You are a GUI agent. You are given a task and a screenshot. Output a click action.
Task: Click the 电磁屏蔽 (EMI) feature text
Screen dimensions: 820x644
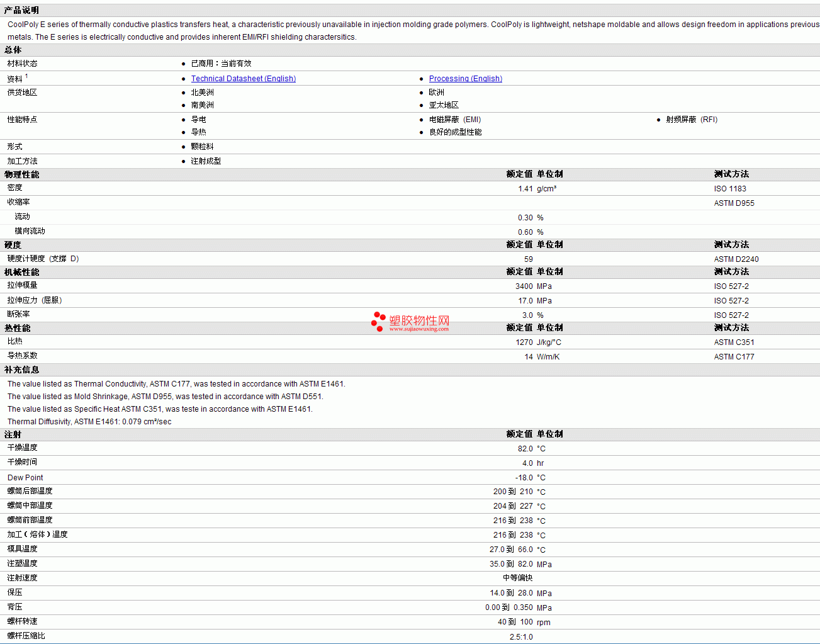pyautogui.click(x=455, y=120)
